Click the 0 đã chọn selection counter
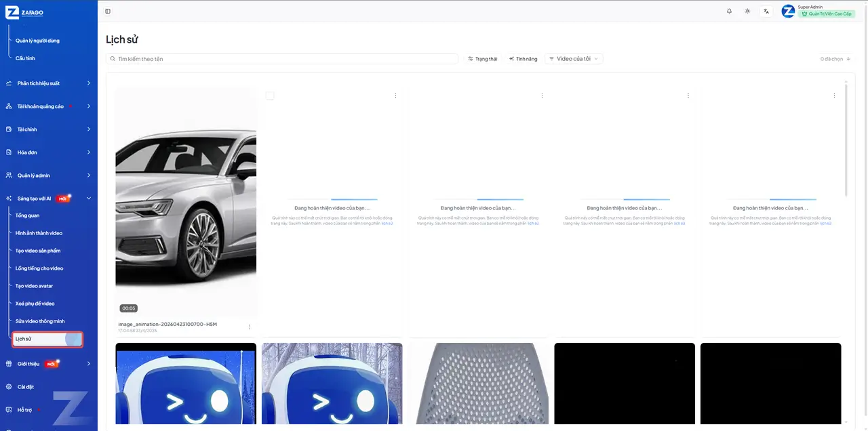The height and width of the screenshot is (431, 868). tap(831, 59)
